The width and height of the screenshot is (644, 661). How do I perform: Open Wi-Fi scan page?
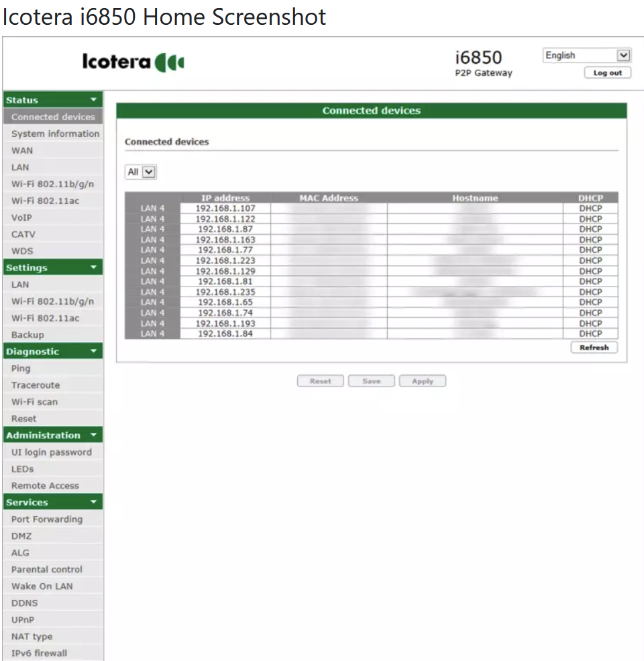click(53, 402)
